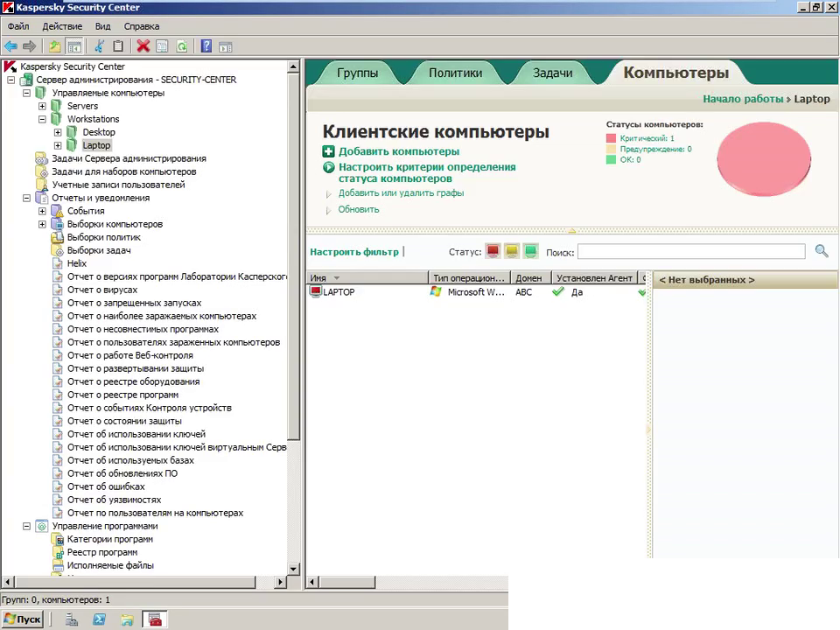Click the green Refresh toolbar icon
This screenshot has width=840, height=630.
[x=182, y=46]
